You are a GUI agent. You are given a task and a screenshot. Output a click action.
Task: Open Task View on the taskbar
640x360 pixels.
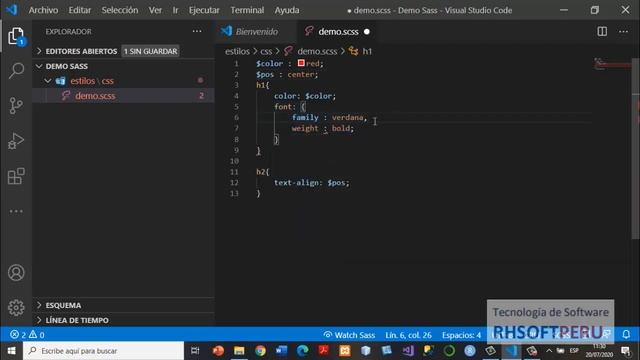195,351
